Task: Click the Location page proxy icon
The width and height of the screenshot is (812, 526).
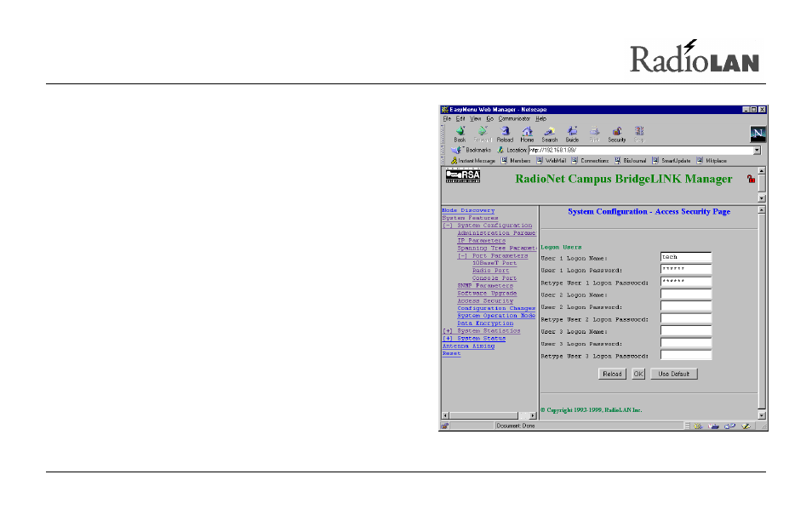Action: (x=500, y=150)
